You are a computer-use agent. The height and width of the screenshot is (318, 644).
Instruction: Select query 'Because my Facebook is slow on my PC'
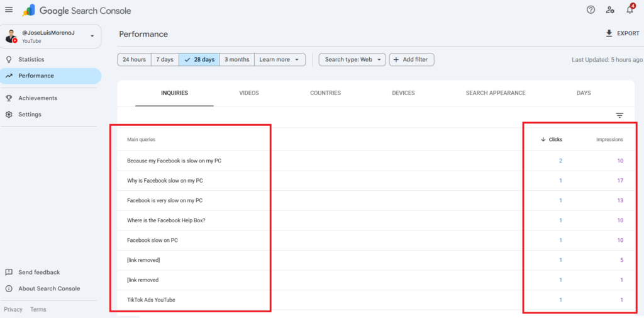174,161
